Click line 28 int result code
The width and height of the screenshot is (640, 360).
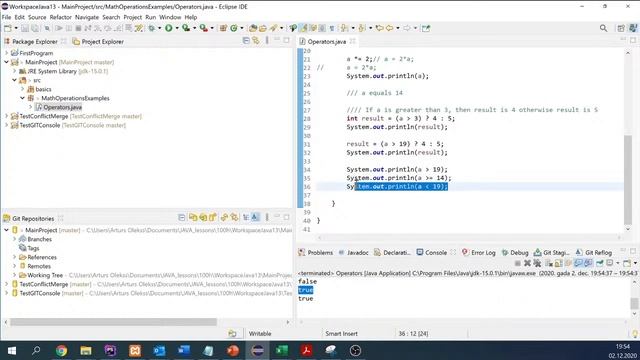400,118
